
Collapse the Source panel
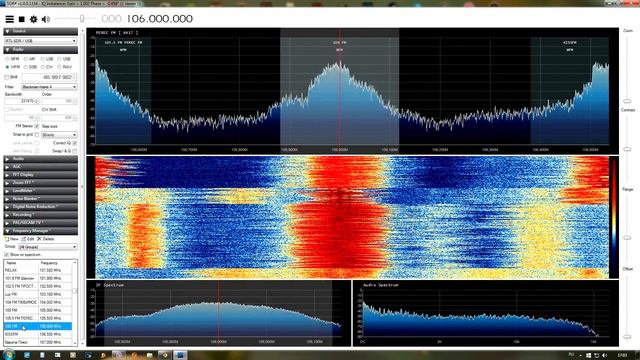click(x=40, y=31)
